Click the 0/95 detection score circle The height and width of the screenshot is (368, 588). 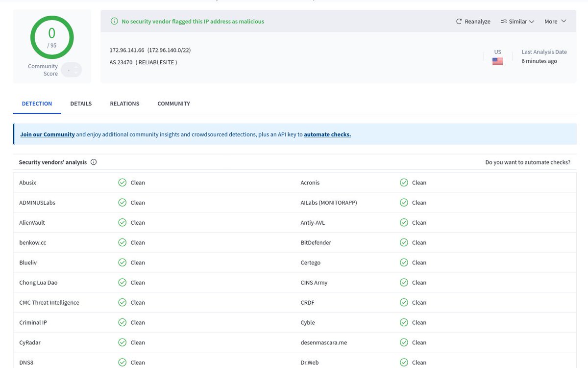[52, 37]
